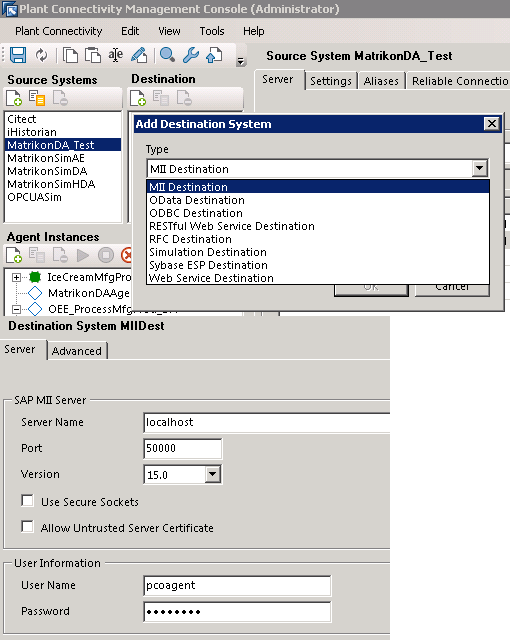This screenshot has height=640, width=510.
Task: Open the Edit menu
Action: [x=130, y=31]
